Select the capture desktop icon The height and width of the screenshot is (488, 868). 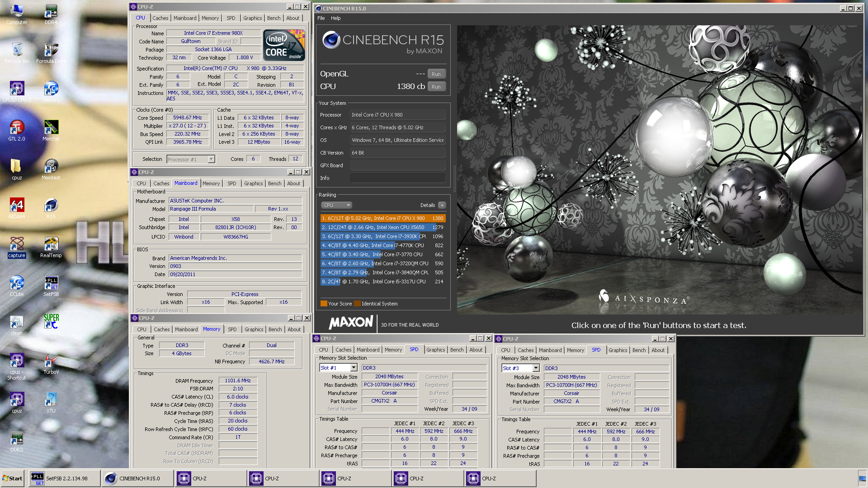pos(17,247)
